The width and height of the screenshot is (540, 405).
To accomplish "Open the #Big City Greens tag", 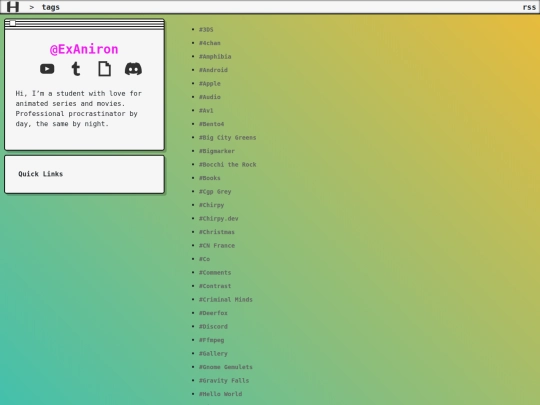I will 228,137.
